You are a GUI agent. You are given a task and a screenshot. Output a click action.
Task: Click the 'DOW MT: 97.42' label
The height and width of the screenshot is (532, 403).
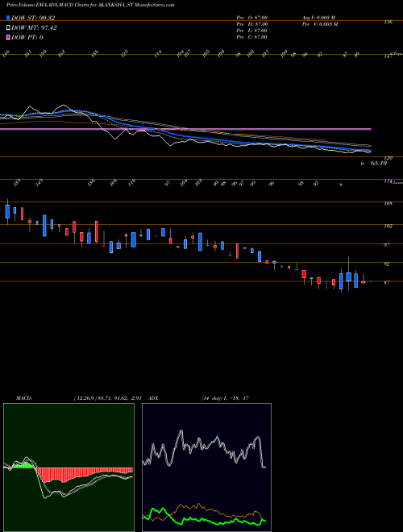click(34, 28)
